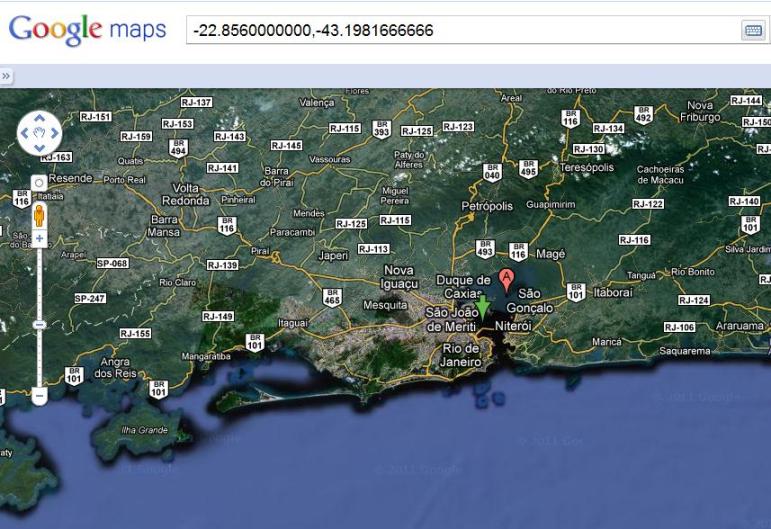Click the RJ-124 road shield
This screenshot has width=771, height=529.
click(x=694, y=300)
